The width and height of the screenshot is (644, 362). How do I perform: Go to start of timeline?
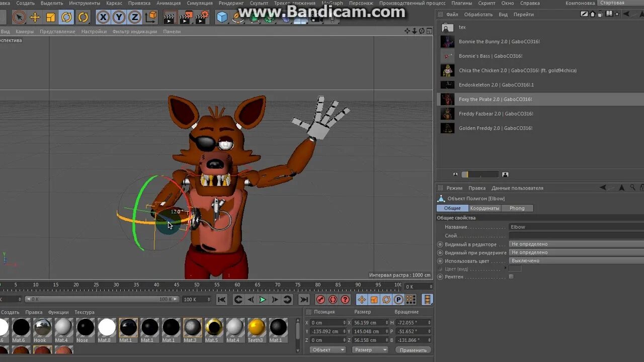point(222,300)
